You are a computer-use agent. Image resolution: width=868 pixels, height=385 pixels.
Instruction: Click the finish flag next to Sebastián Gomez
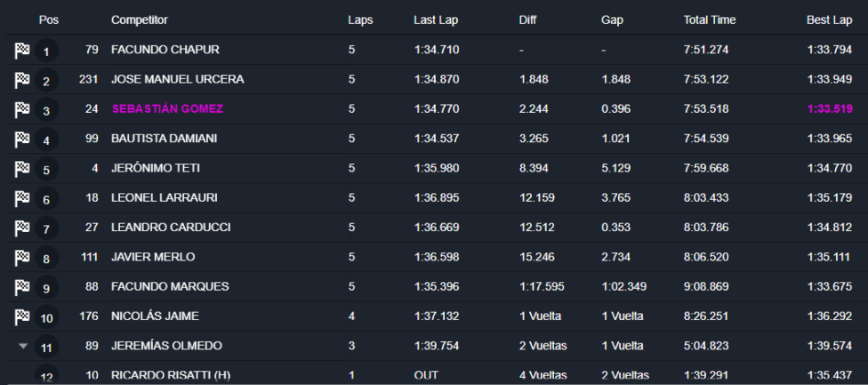[x=22, y=109]
